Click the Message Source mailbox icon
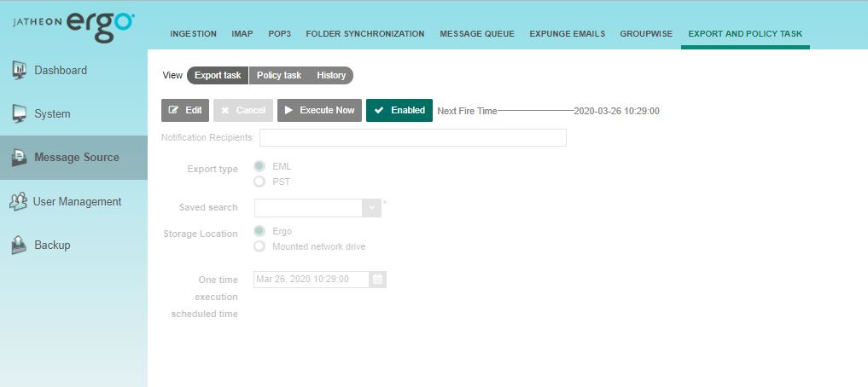The image size is (868, 387). coord(19,157)
